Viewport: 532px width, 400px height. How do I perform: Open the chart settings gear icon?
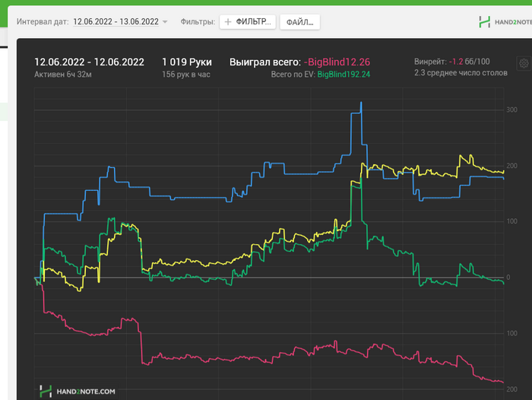coord(524,63)
